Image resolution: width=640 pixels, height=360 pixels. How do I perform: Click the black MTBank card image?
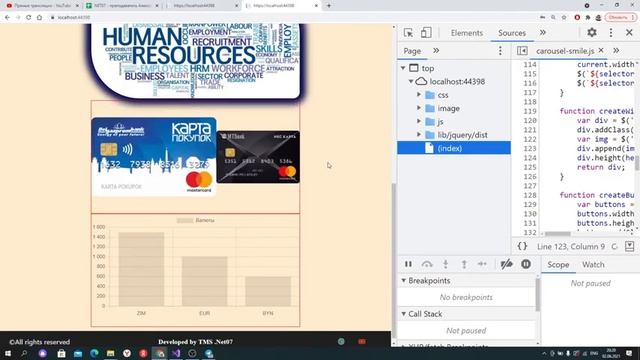[258, 157]
